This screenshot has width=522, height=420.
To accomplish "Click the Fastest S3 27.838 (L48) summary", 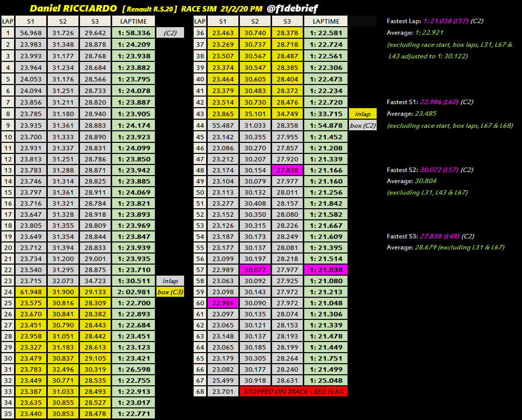I will point(430,236).
